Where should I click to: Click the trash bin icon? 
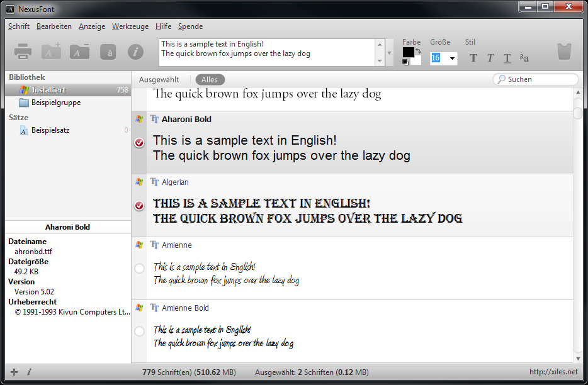pyautogui.click(x=564, y=52)
